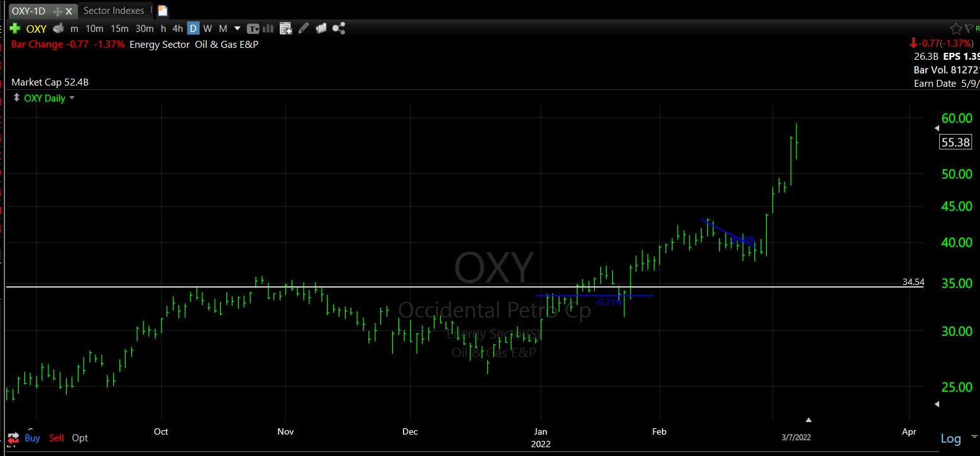
Task: Click the share chart icon
Action: (339, 28)
